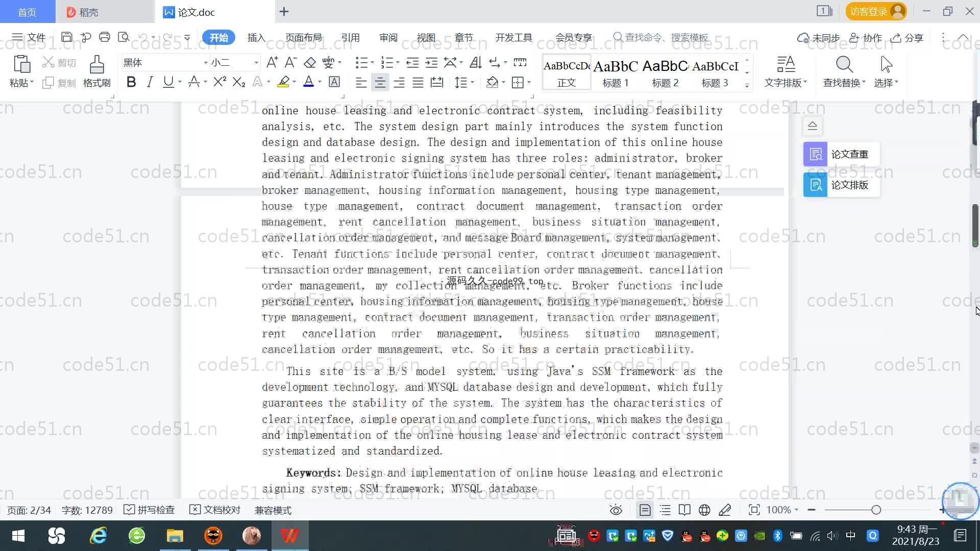Screen dimensions: 980x551
Task: Toggle Italic formatting
Action: click(150, 82)
